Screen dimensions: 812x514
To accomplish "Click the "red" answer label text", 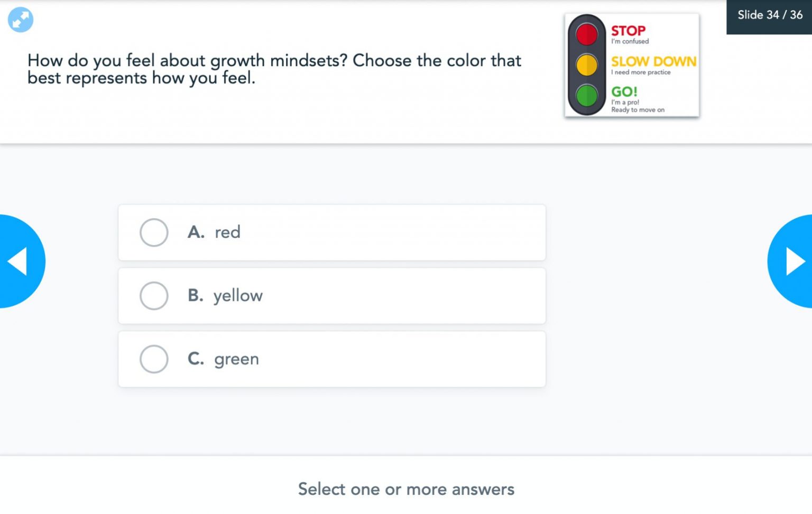I will [x=227, y=232].
